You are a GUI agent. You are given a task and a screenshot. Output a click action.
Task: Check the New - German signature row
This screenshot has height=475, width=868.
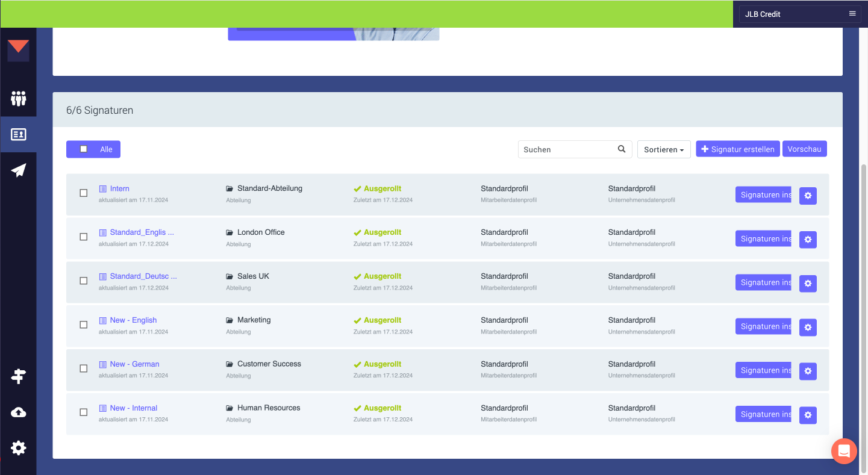pyautogui.click(x=84, y=368)
